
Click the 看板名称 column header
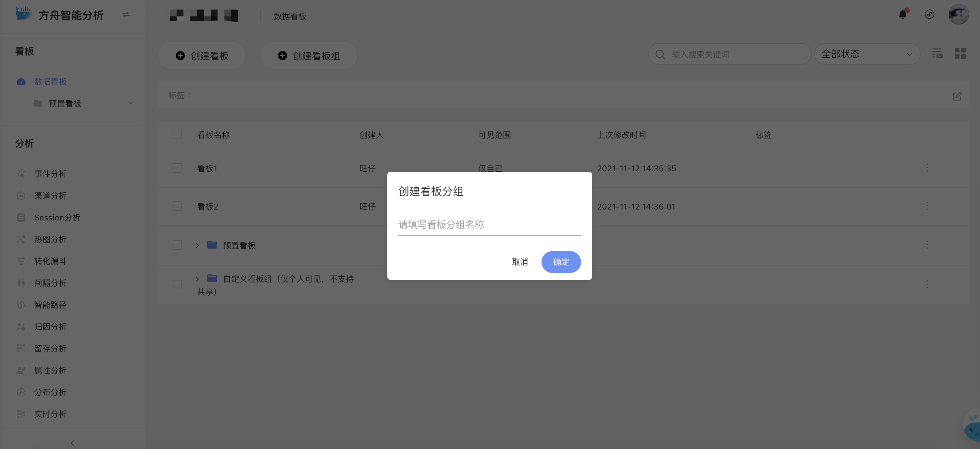click(x=213, y=135)
